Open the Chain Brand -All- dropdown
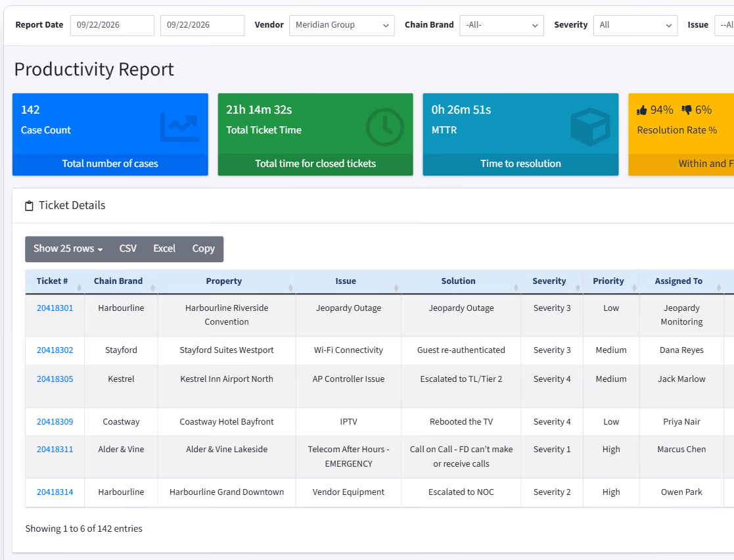 pyautogui.click(x=501, y=25)
